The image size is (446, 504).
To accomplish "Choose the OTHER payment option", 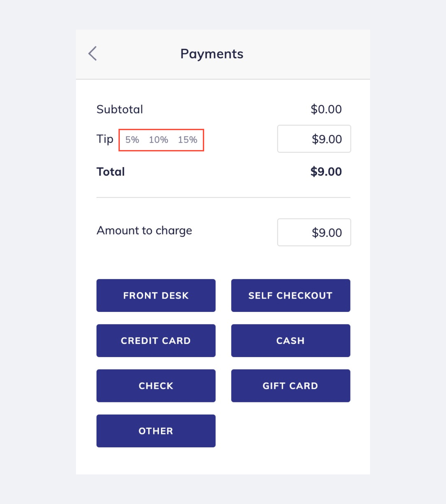I will (x=156, y=431).
